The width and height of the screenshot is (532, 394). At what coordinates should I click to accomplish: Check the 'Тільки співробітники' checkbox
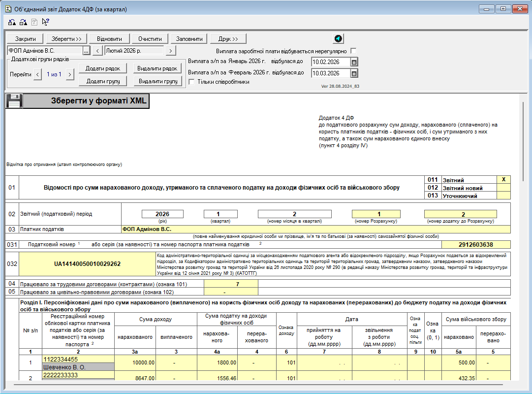point(192,82)
